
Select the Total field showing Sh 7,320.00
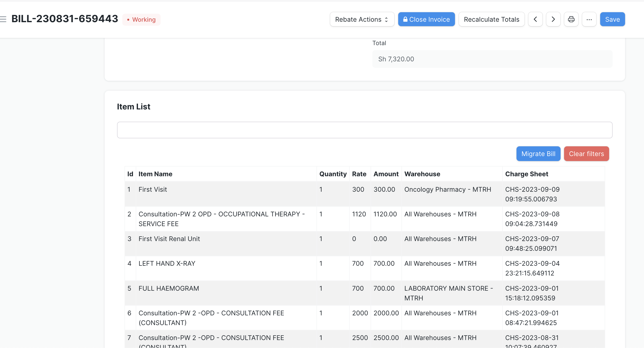coord(492,59)
